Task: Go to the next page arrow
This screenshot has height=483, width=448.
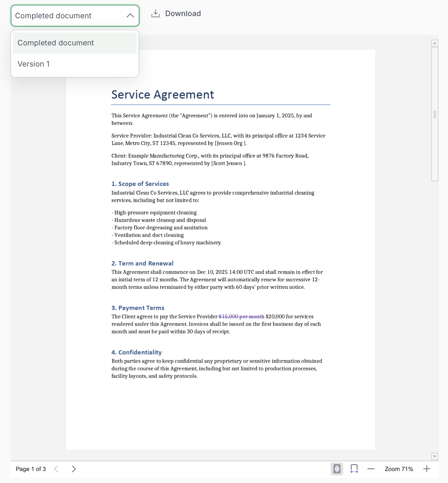Action: pyautogui.click(x=74, y=469)
